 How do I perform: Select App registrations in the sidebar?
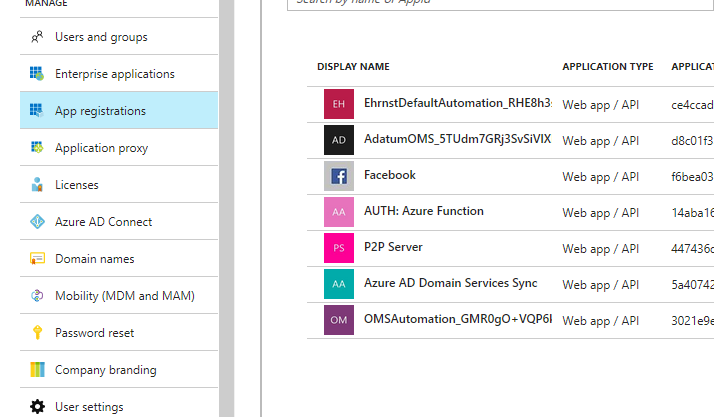click(x=119, y=110)
